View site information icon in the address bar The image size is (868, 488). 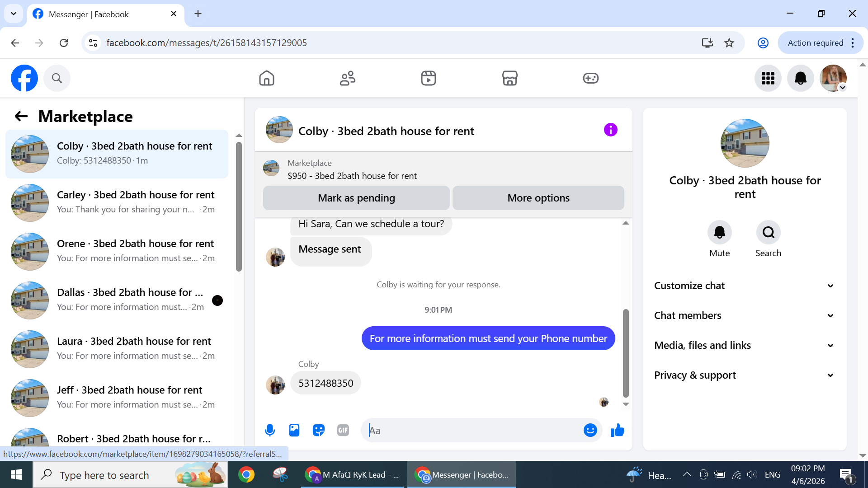93,43
